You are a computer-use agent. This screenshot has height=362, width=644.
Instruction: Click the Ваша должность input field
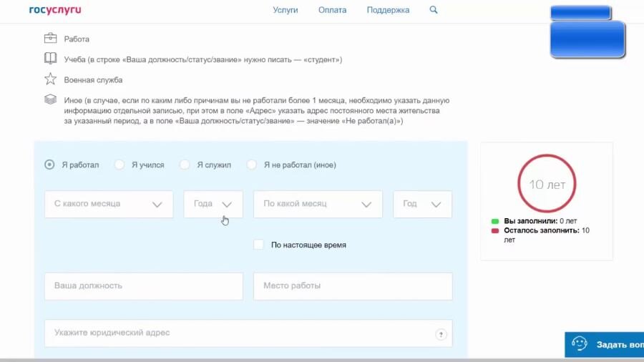pos(144,286)
